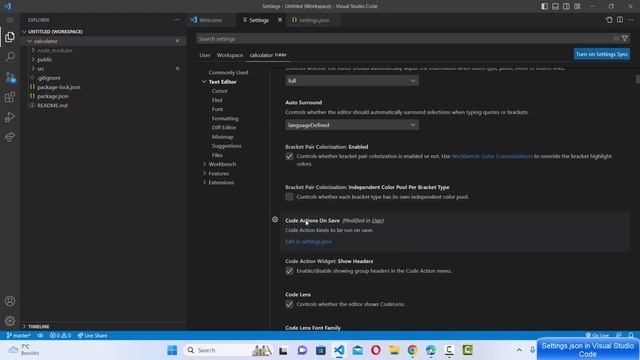
Task: Select the Workspace settings scope tab
Action: tap(230, 55)
